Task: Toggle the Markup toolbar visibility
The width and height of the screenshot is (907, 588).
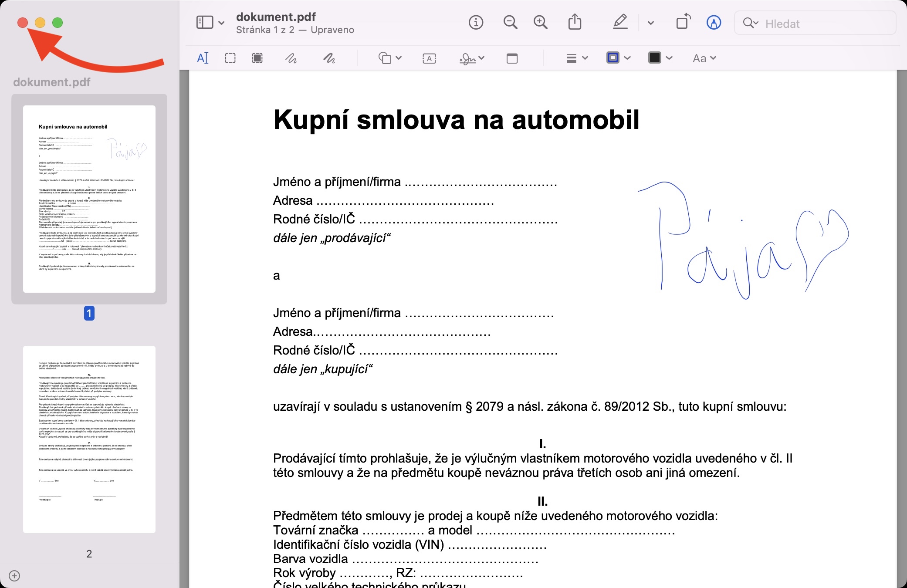Action: [x=713, y=22]
